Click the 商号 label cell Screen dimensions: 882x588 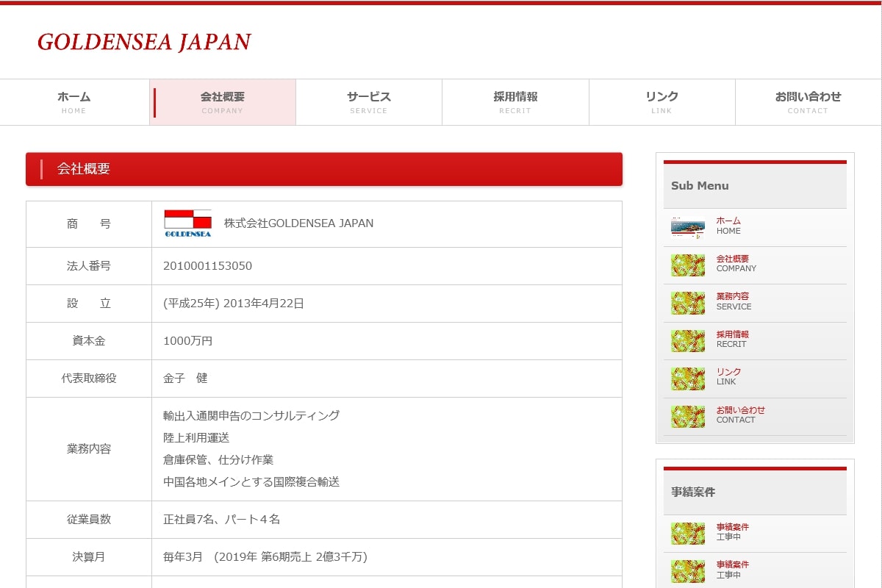coord(89,224)
